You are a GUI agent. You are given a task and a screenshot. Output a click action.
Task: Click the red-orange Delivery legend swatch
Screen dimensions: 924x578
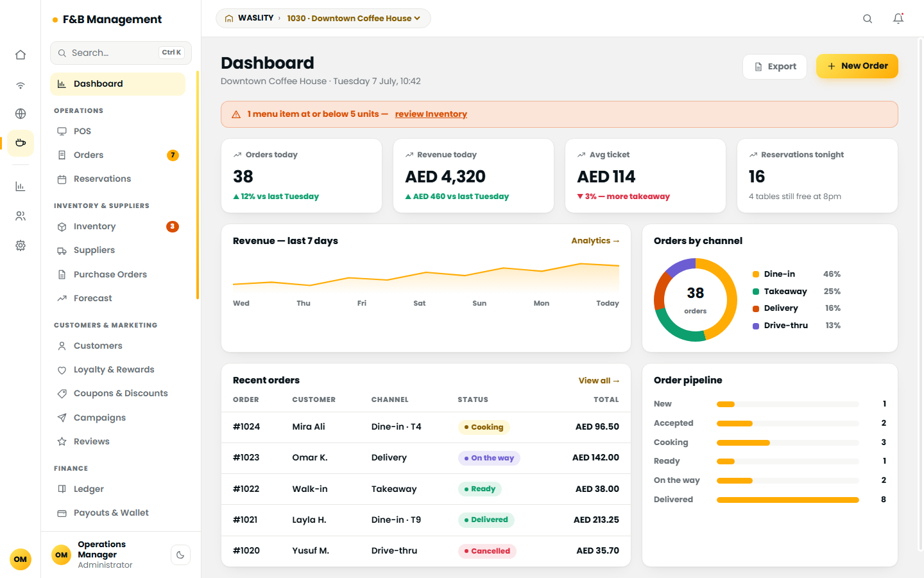[756, 309]
